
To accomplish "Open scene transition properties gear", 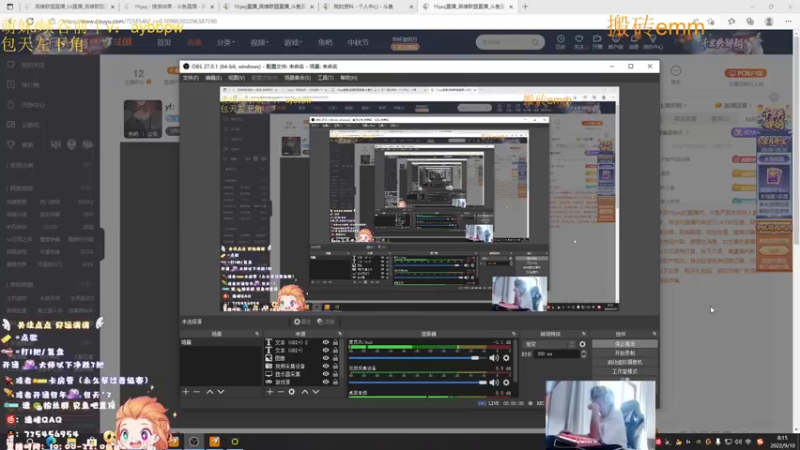I will [x=582, y=344].
